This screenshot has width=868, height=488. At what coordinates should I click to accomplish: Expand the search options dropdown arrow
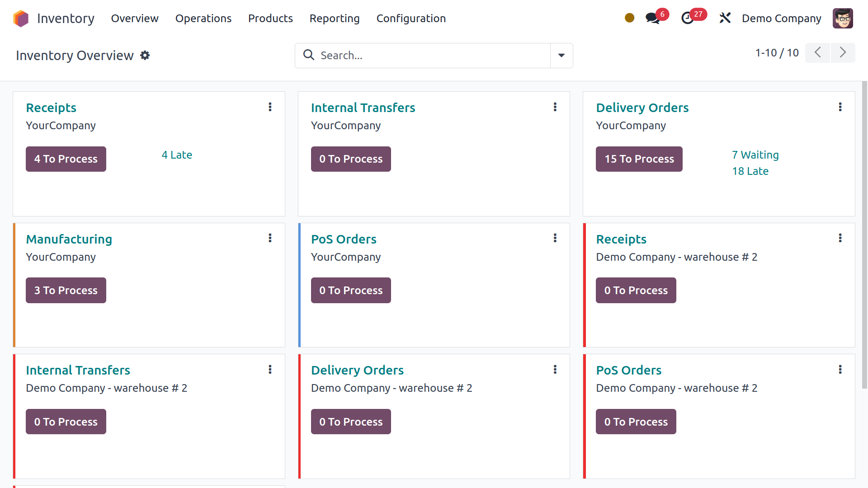click(x=561, y=56)
